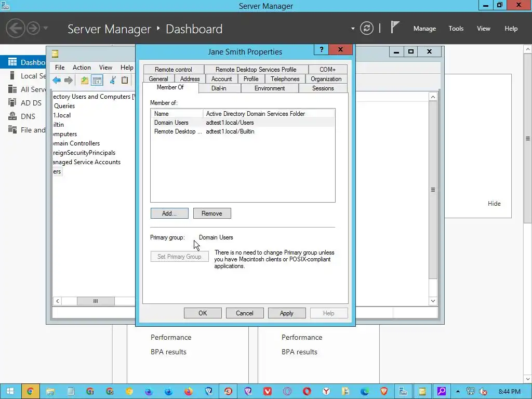Open the File menu in ADUC window
The width and height of the screenshot is (532, 399).
pos(60,67)
